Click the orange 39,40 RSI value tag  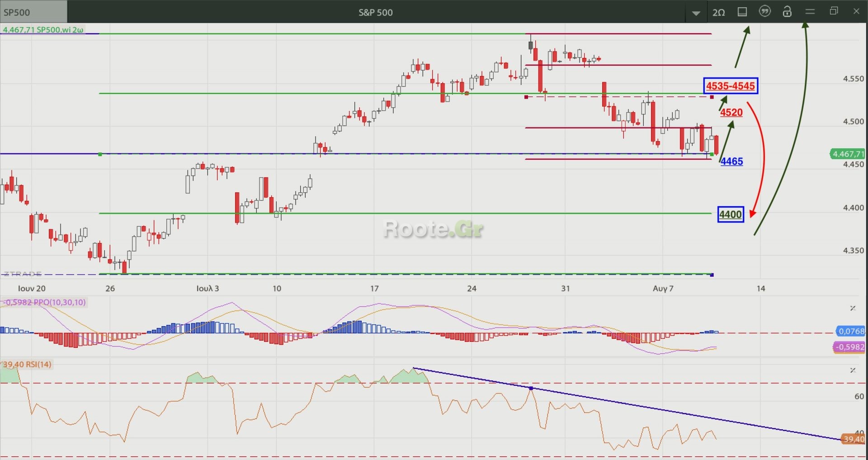click(x=854, y=439)
